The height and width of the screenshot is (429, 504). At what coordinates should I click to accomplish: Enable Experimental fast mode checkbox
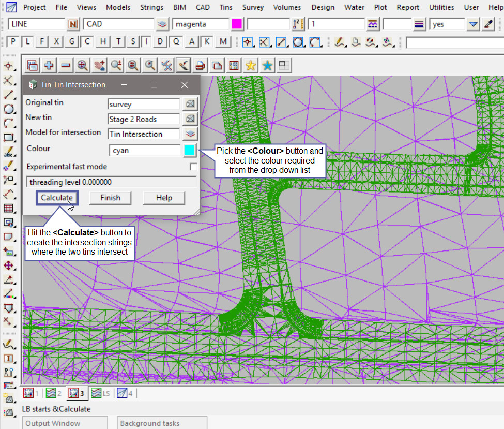pyautogui.click(x=193, y=167)
